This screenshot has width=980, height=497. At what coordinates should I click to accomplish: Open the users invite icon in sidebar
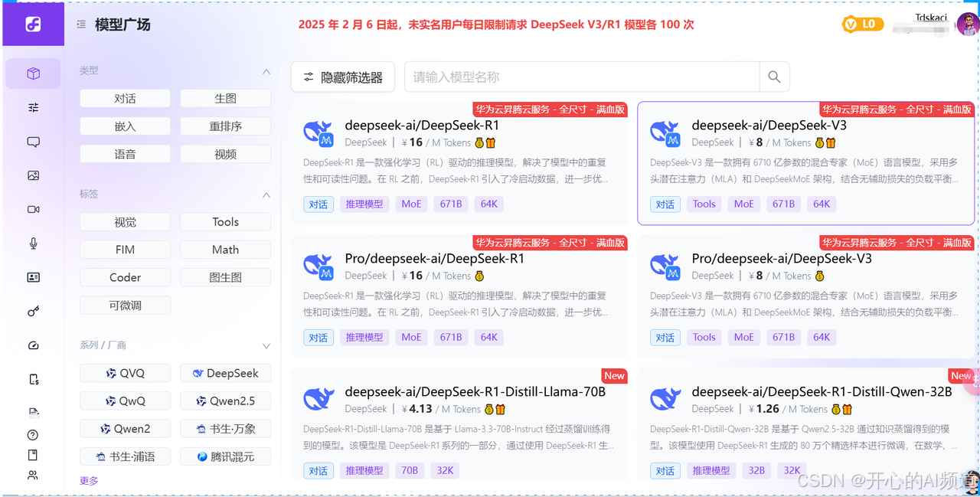(x=32, y=475)
